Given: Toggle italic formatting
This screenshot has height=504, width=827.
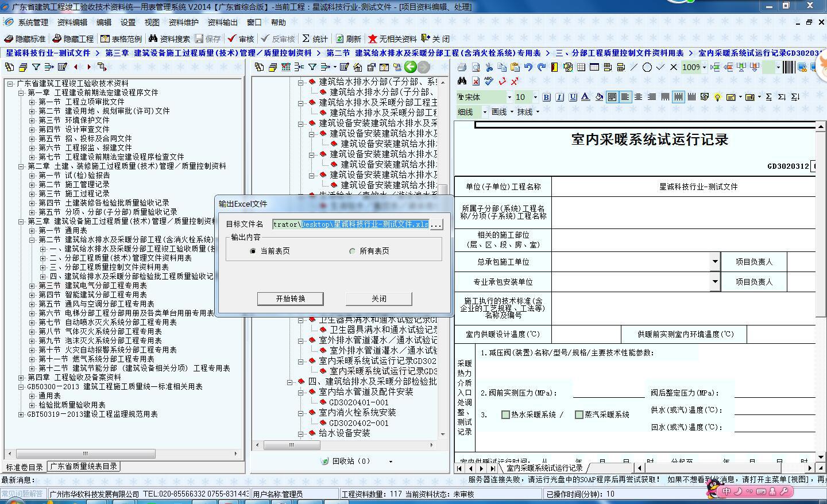Looking at the screenshot, I should coord(559,97).
